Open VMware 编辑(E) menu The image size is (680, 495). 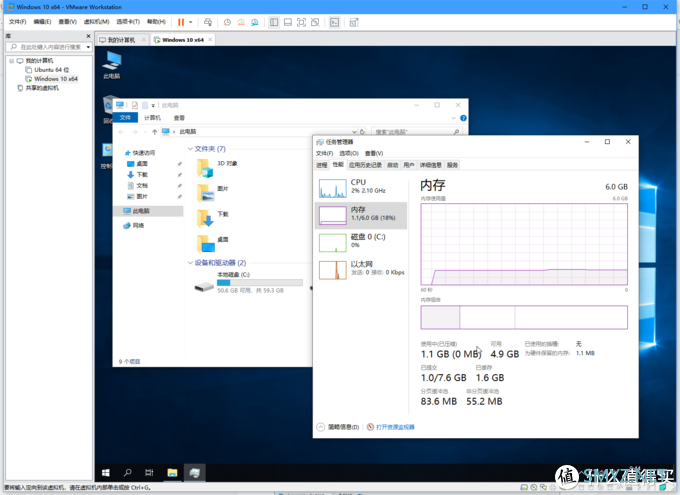tap(42, 22)
